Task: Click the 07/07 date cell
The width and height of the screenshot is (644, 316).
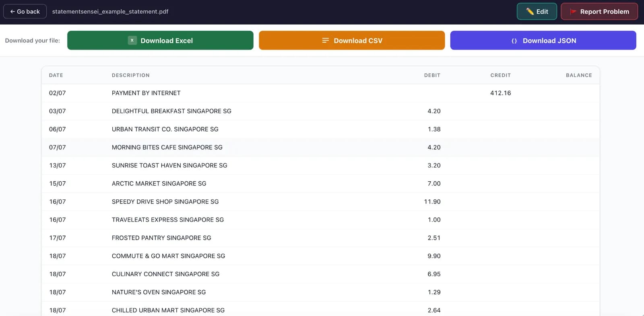Action: (x=57, y=147)
